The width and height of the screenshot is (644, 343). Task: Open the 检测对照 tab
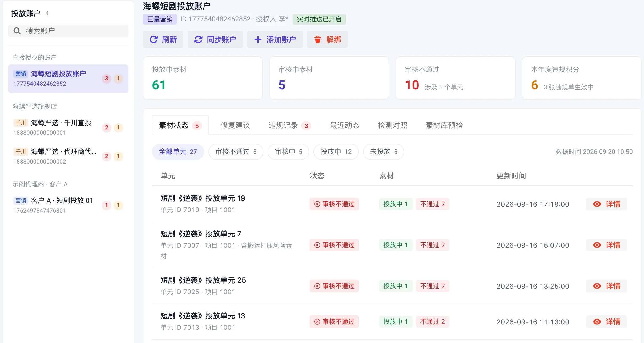pos(393,125)
